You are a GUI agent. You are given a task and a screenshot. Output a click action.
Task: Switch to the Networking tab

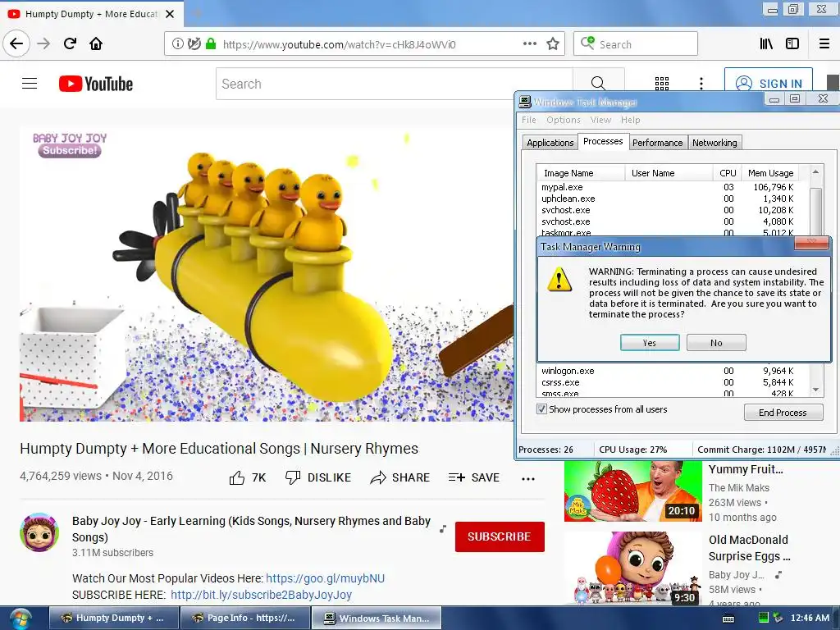click(x=714, y=143)
